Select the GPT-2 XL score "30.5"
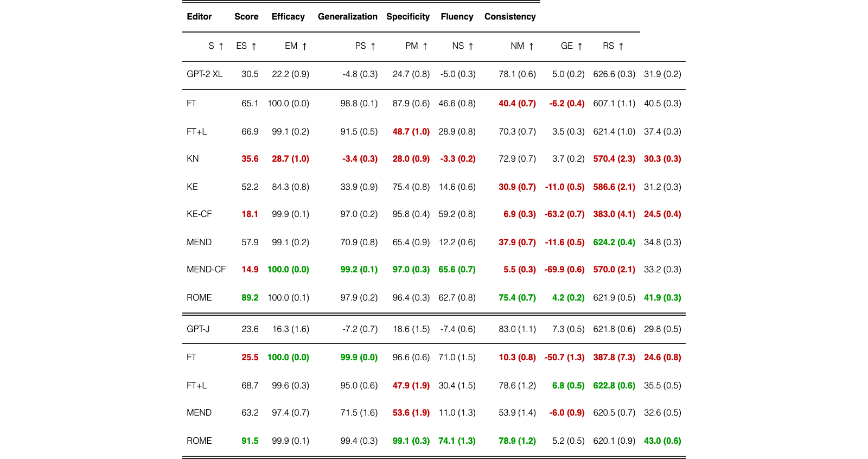The height and width of the screenshot is (459, 868). click(x=250, y=74)
